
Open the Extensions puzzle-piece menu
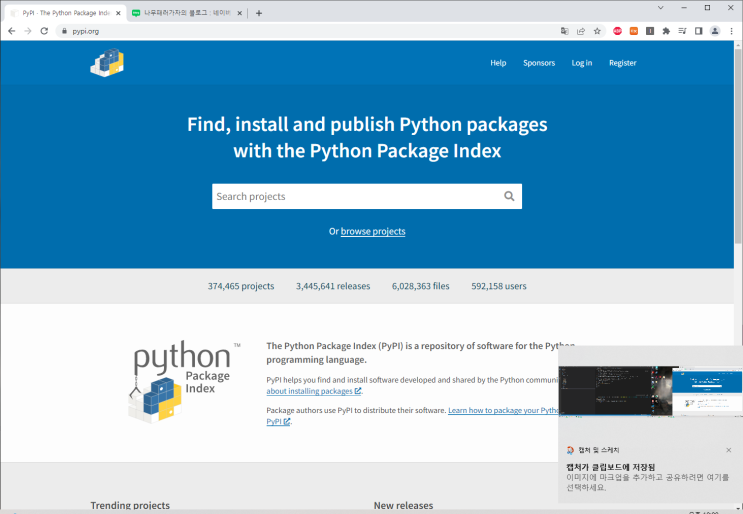point(666,31)
